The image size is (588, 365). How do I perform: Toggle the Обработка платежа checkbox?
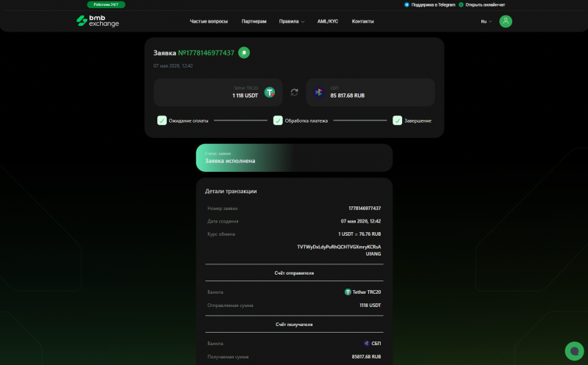coord(278,120)
